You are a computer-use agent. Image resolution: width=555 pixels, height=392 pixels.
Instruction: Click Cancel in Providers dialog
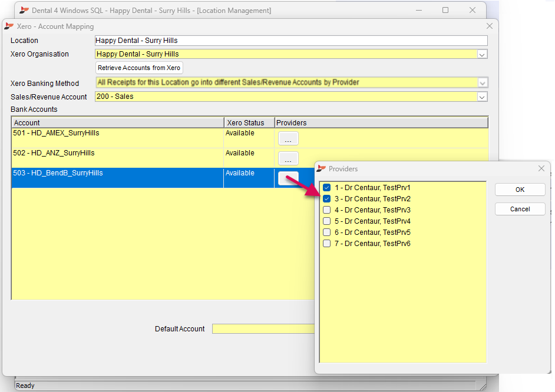[x=520, y=209]
